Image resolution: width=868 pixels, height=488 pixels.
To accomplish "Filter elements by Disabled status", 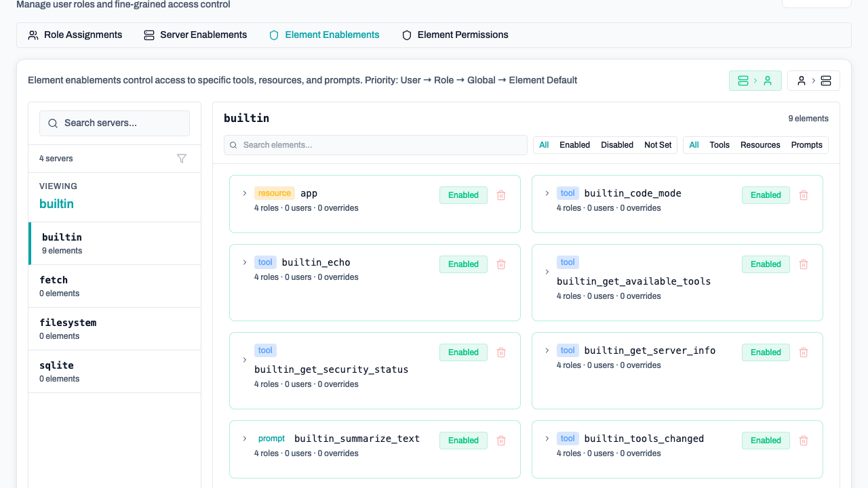I will [616, 145].
